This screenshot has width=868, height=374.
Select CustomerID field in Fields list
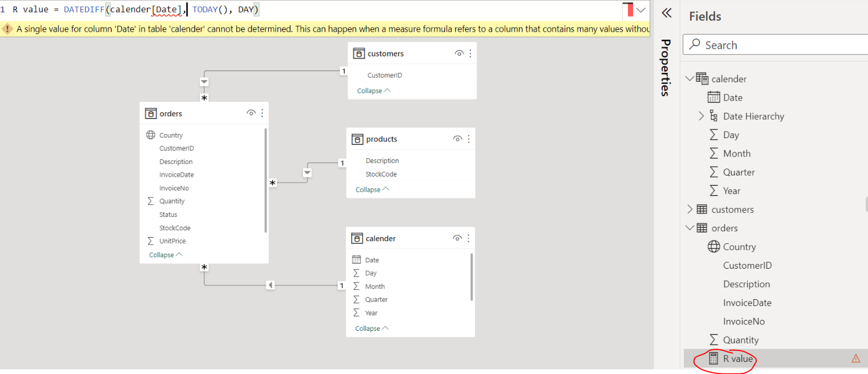[748, 265]
